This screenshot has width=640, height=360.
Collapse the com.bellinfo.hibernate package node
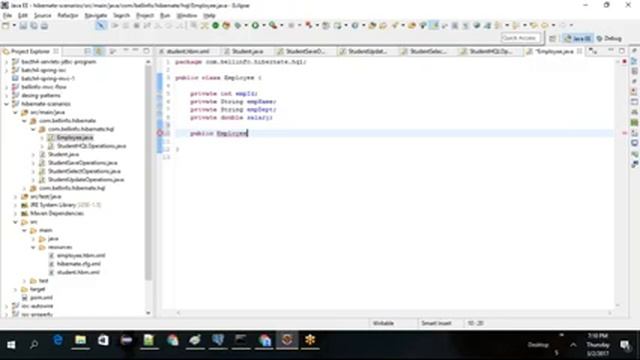(x=24, y=121)
